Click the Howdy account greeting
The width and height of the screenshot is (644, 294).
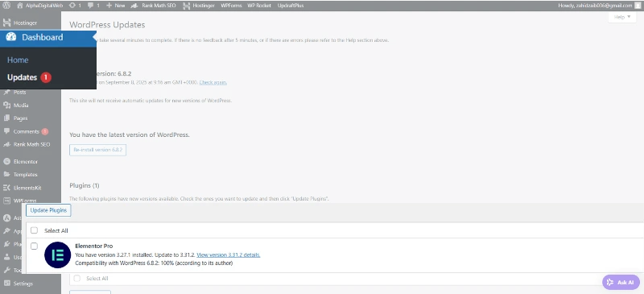[x=595, y=6]
